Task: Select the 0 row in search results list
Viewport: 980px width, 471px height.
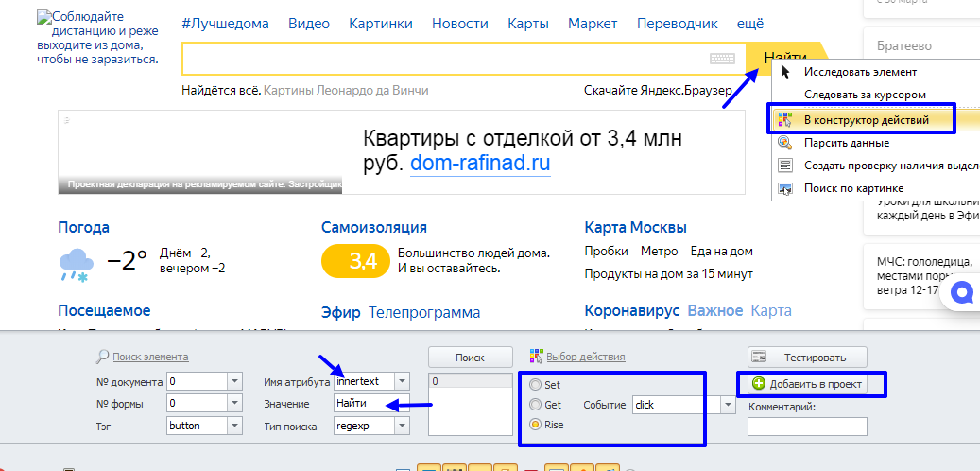Action: click(x=470, y=381)
